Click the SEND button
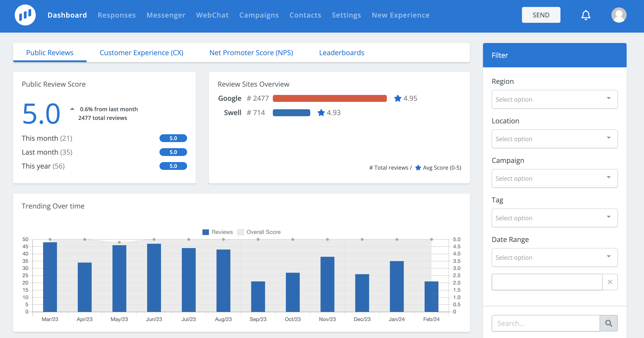 541,15
